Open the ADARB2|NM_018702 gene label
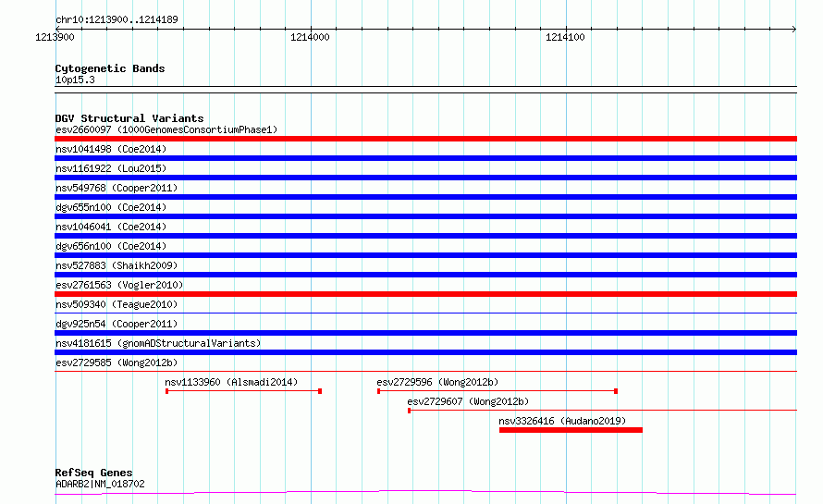 tap(100, 484)
